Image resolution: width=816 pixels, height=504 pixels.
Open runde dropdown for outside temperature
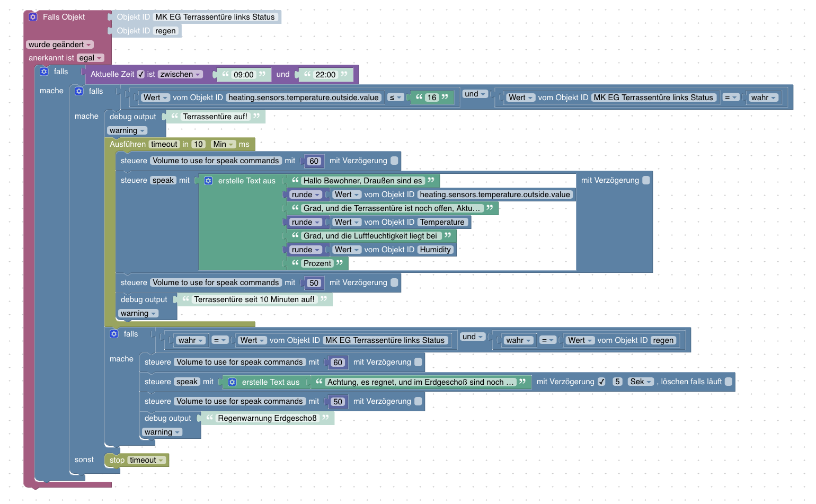pos(306,194)
